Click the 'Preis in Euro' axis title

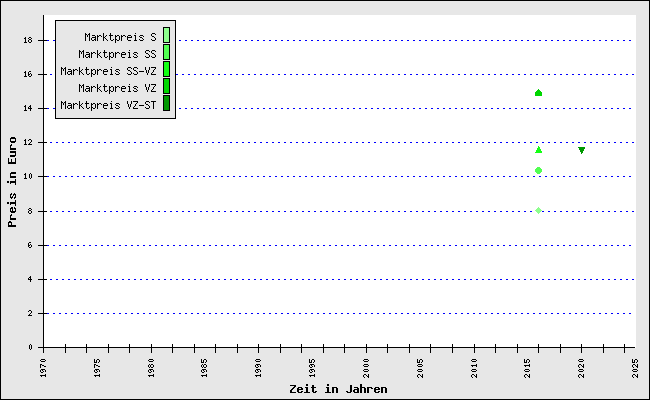(x=13, y=181)
